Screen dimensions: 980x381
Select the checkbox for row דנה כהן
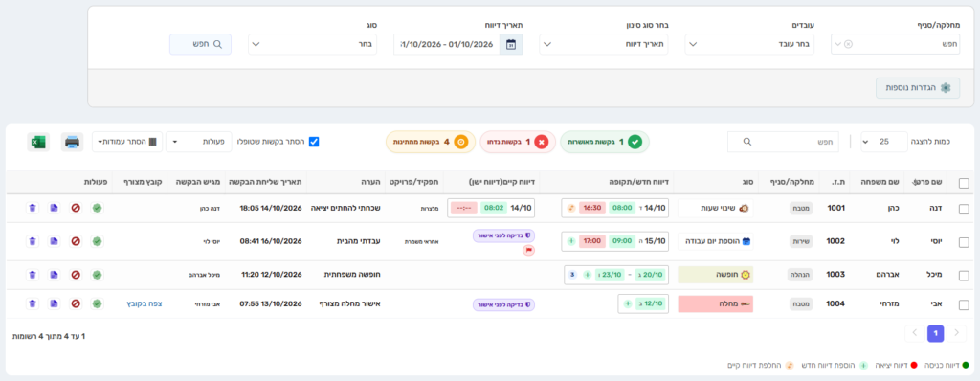[x=964, y=209]
